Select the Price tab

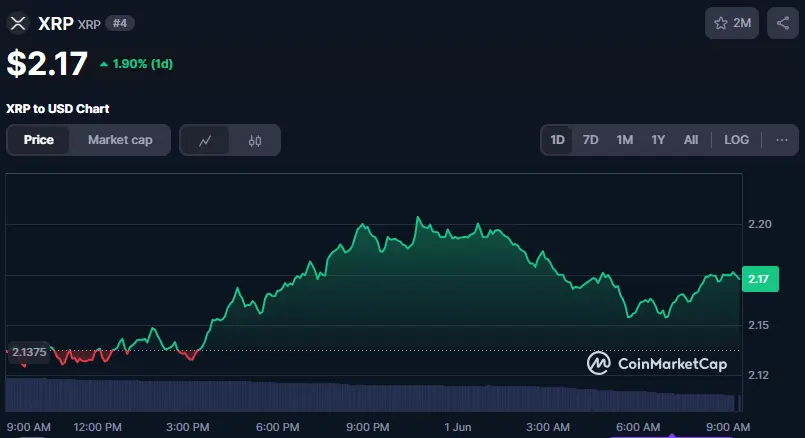39,140
